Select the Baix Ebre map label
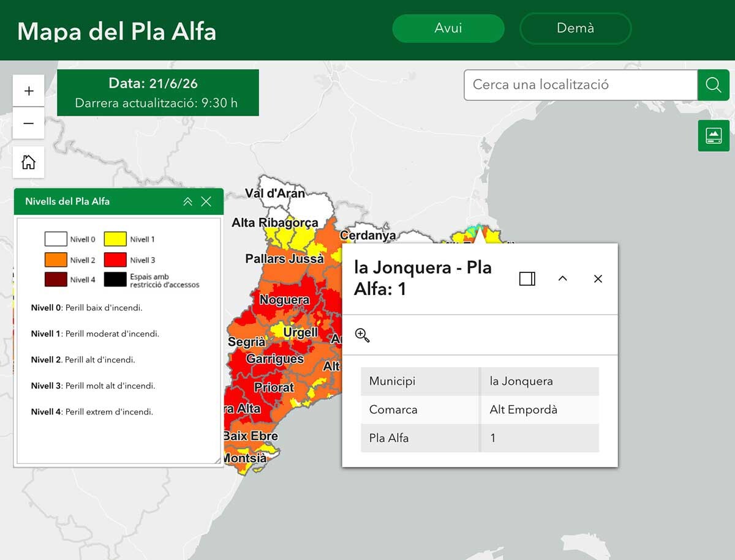Viewport: 735px width, 560px height. tap(251, 436)
